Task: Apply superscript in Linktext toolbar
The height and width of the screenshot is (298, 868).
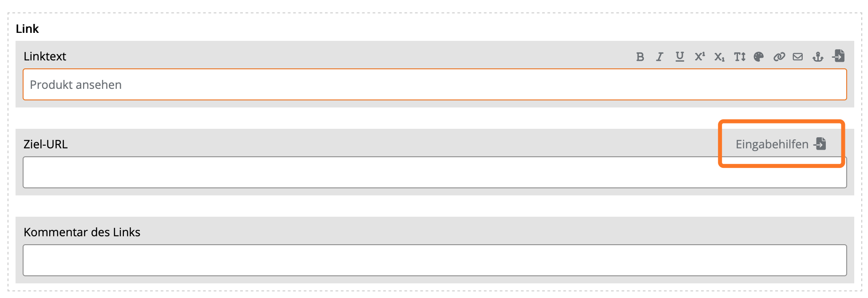Action: [x=699, y=57]
